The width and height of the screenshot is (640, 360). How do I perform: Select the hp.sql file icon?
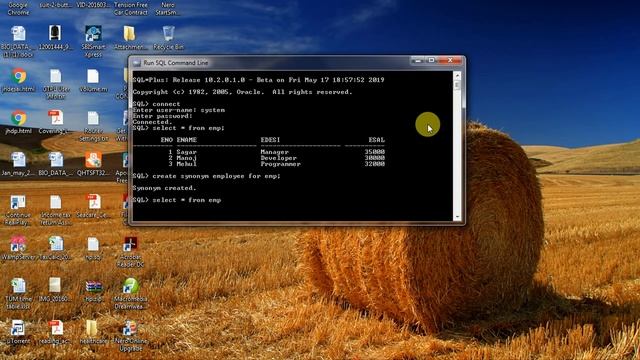pos(93,248)
